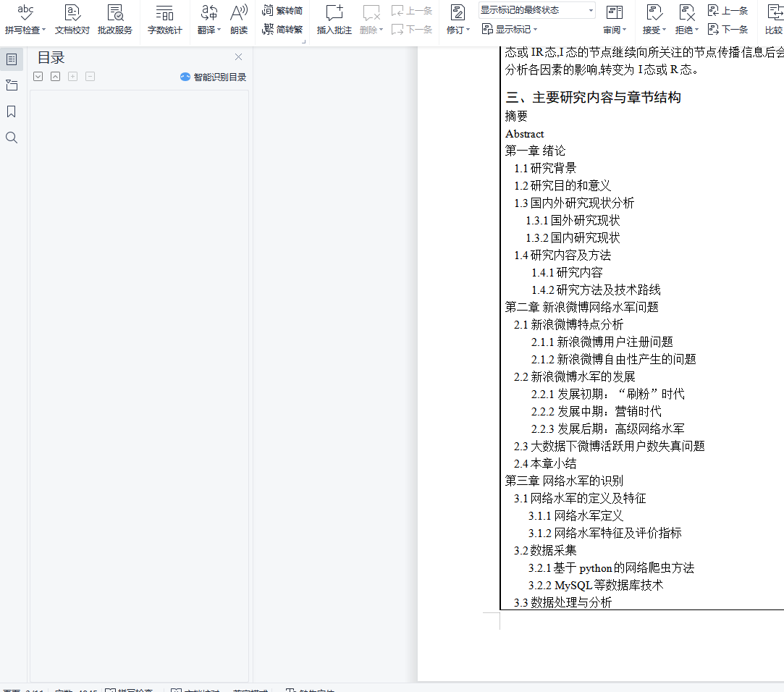Open the find magnifier sidebar icon
Viewport: 784px width, 692px height.
[12, 138]
